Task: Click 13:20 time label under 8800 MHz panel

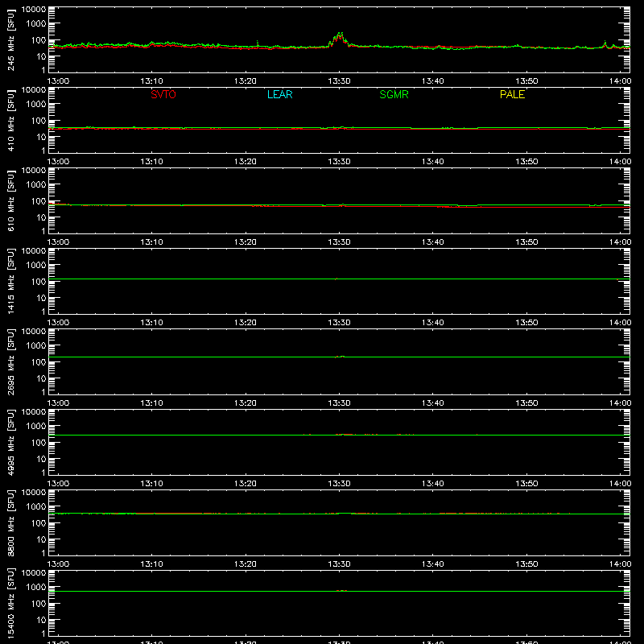Action: click(246, 564)
